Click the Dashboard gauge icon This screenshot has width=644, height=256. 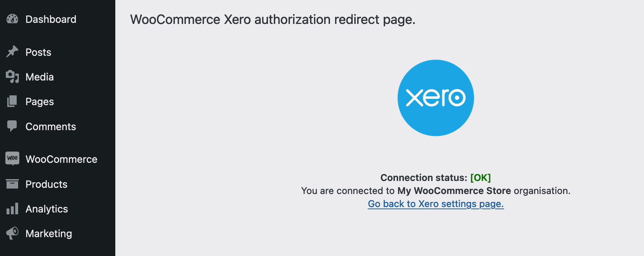[12, 19]
